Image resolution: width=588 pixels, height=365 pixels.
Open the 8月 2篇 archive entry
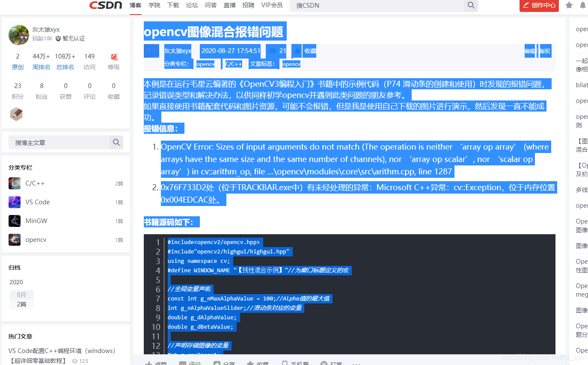[x=22, y=300]
